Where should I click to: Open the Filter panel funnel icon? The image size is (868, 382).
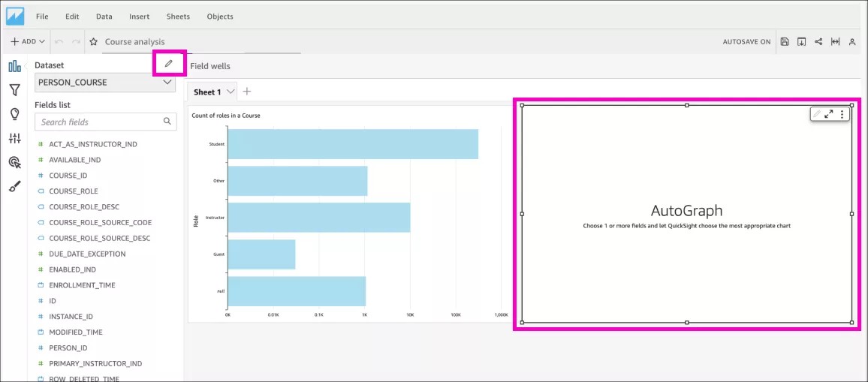(14, 90)
